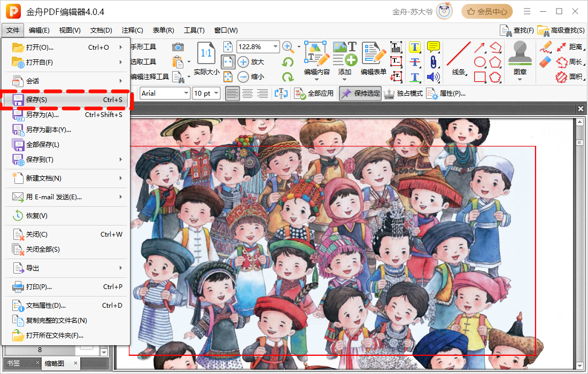588x374 pixels.
Task: Open the Arial font dropdown
Action: coord(186,93)
